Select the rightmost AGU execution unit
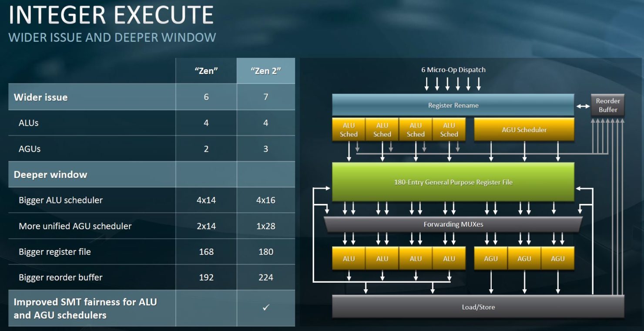 click(x=557, y=258)
